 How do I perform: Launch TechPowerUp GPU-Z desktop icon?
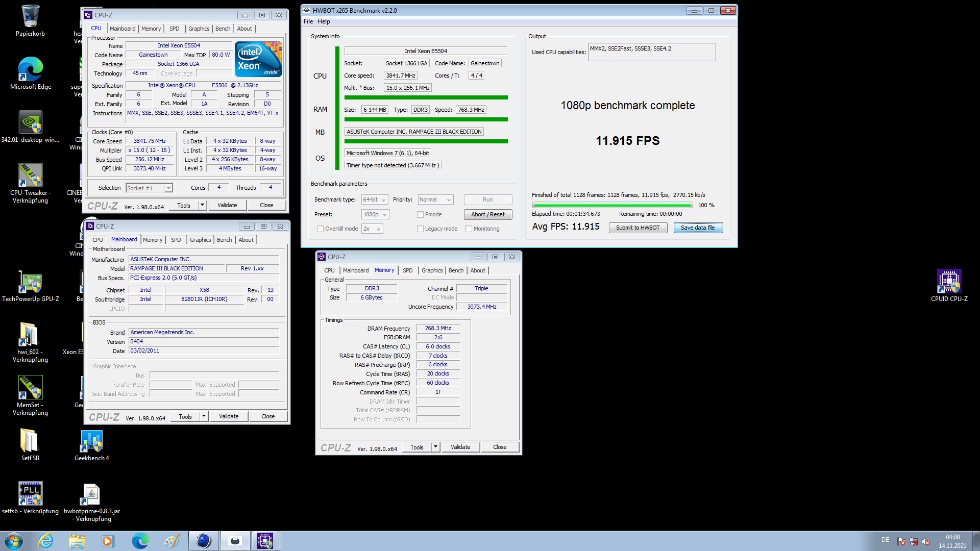coord(30,286)
